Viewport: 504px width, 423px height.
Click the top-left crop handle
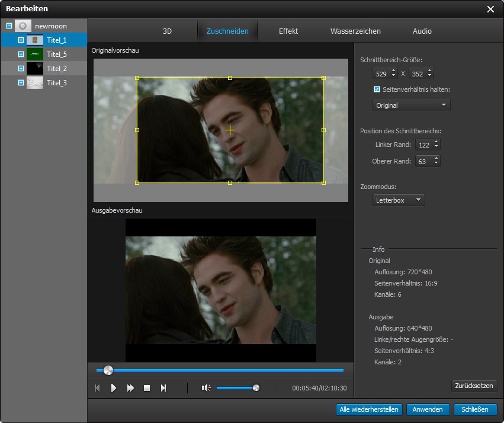(x=137, y=78)
